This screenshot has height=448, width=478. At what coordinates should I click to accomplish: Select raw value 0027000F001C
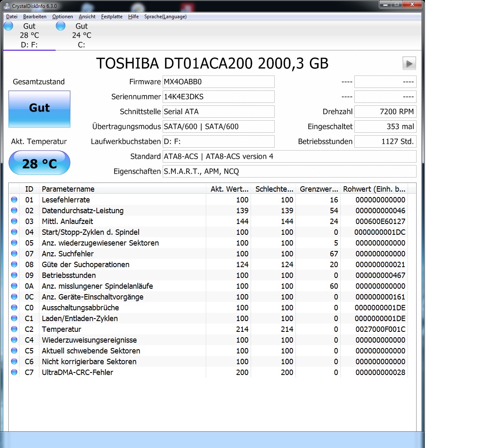click(x=380, y=329)
